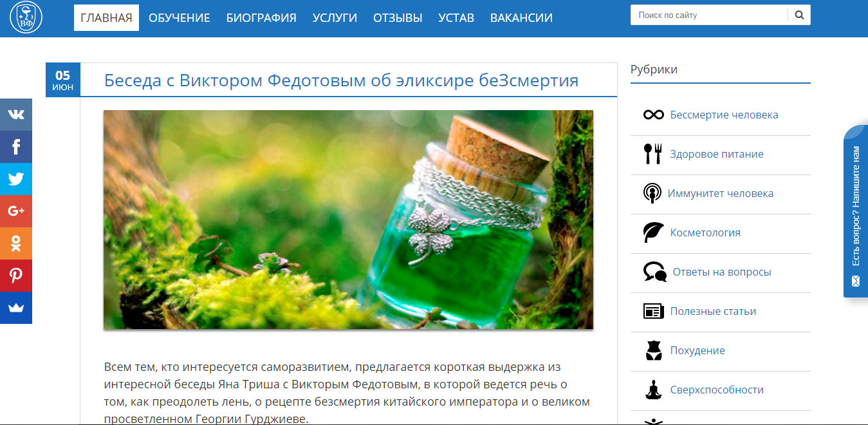Share via the Odnoklassniki icon
Screen dimensions: 868x425
16,243
